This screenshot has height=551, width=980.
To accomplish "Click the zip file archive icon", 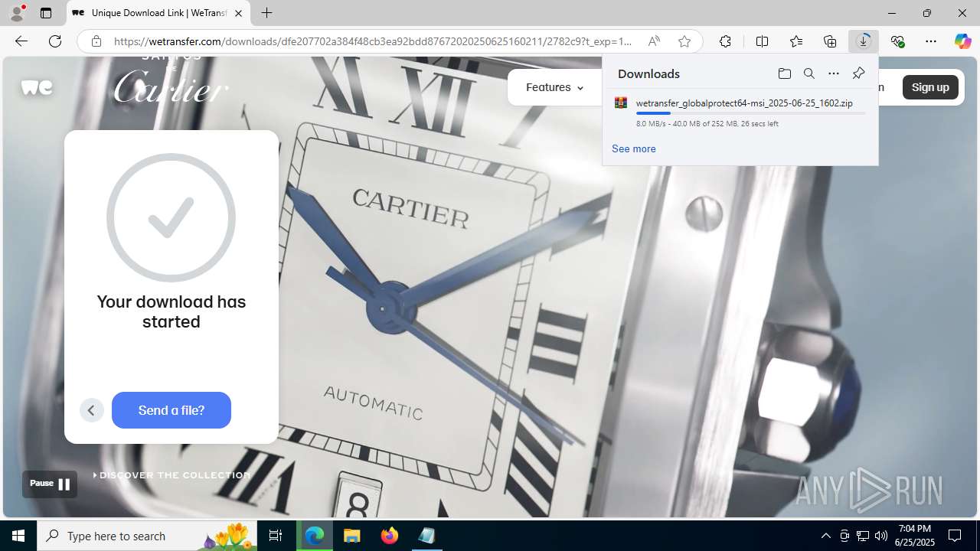I will pos(621,103).
